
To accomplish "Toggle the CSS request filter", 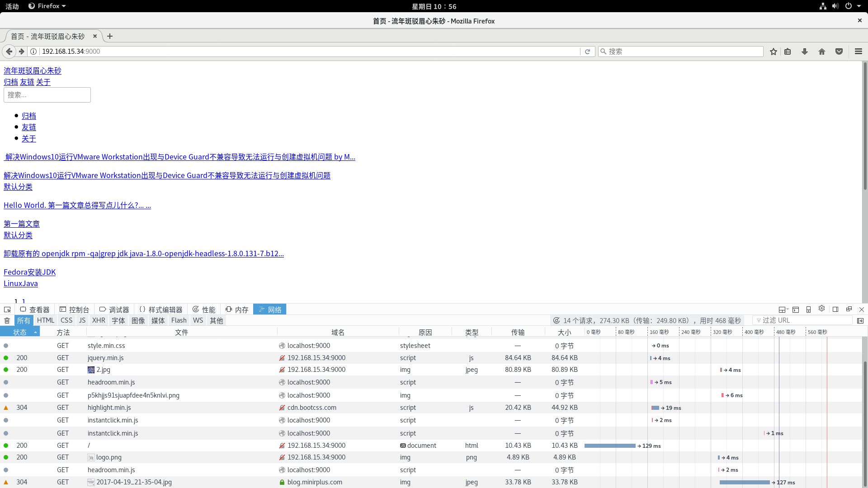I will [66, 320].
